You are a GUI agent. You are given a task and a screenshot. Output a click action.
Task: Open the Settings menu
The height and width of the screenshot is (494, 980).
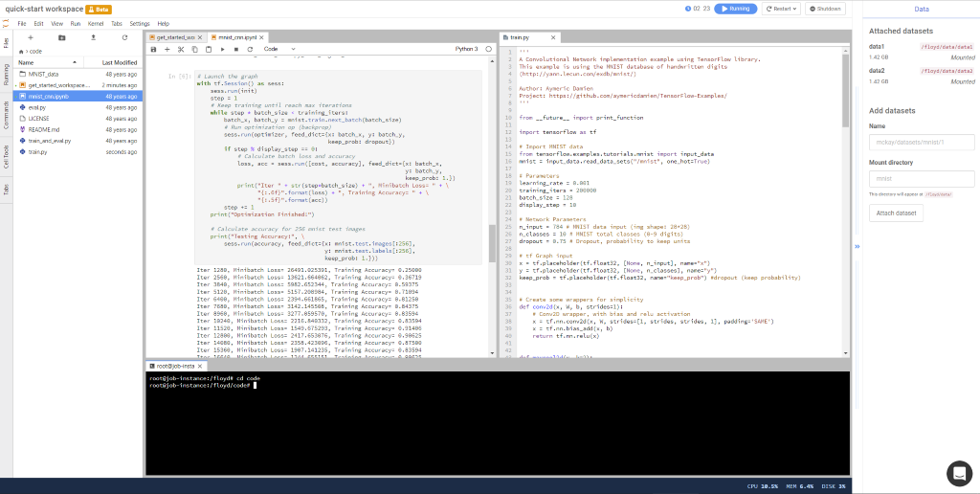[x=140, y=23]
